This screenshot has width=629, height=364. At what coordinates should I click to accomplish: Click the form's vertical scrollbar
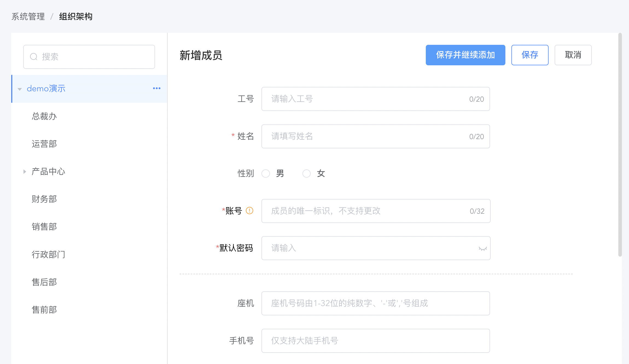pyautogui.click(x=620, y=145)
